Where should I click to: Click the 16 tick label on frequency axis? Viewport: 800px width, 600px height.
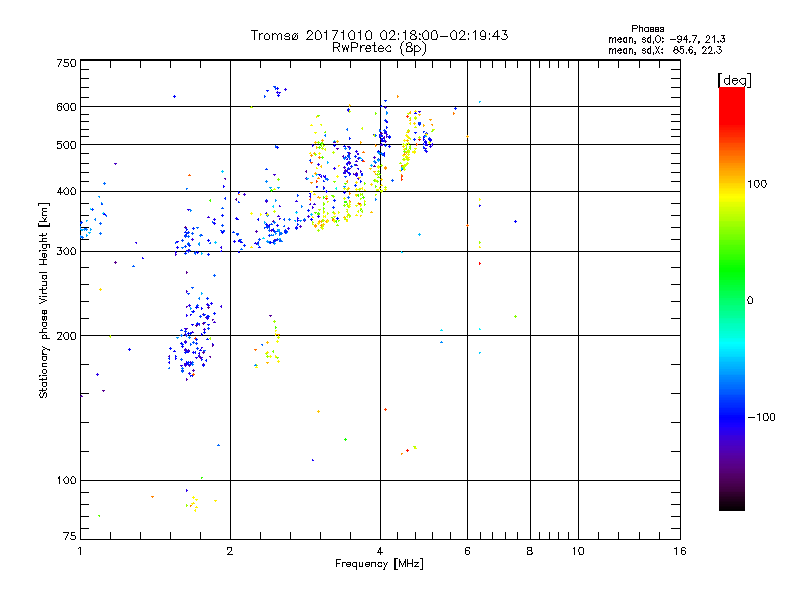click(678, 551)
